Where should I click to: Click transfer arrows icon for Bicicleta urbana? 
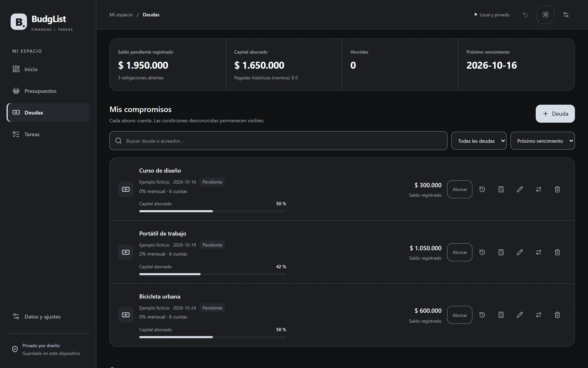(538, 315)
